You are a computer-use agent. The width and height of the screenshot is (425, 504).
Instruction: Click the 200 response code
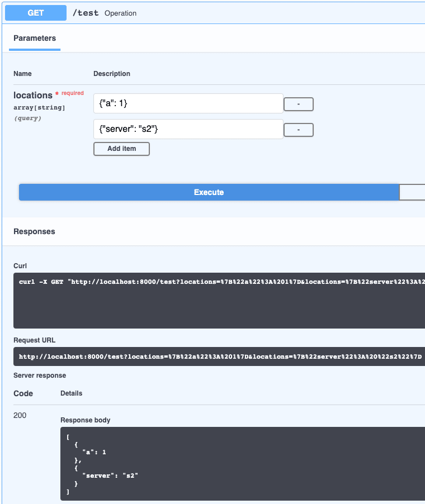tap(20, 415)
